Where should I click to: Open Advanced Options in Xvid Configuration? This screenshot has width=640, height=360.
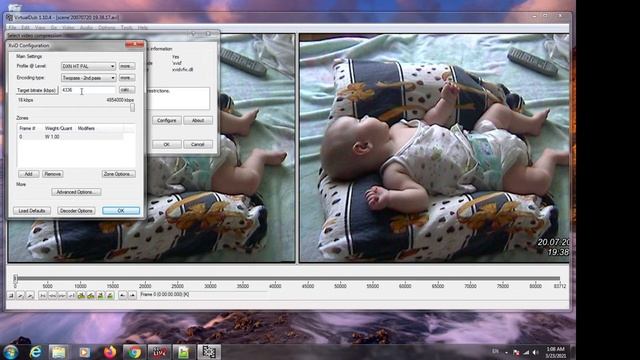pyautogui.click(x=76, y=192)
